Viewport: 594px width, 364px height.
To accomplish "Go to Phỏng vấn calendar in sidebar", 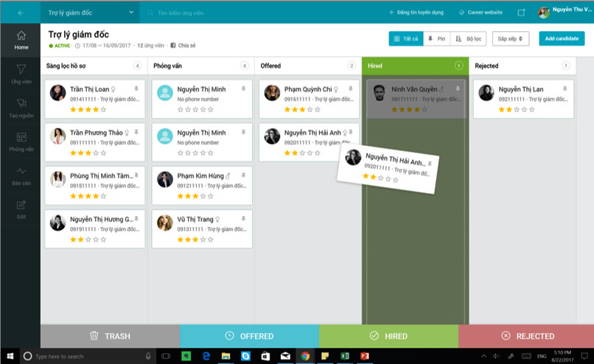I will (x=21, y=141).
